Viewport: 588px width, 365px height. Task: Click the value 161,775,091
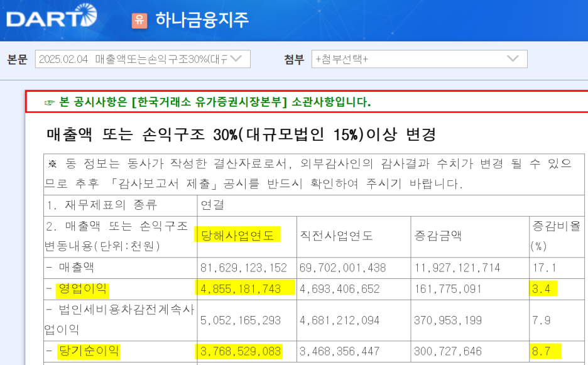pyautogui.click(x=448, y=289)
